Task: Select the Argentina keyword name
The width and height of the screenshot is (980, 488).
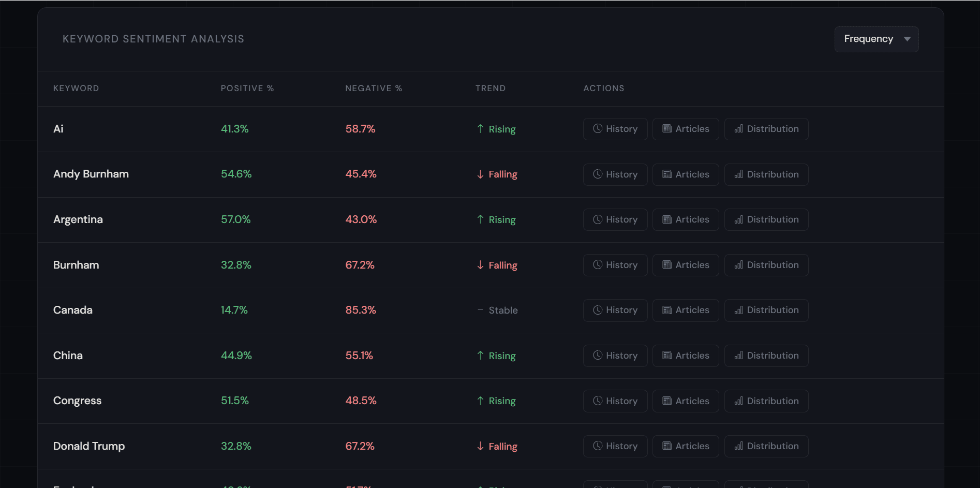Action: pyautogui.click(x=78, y=219)
